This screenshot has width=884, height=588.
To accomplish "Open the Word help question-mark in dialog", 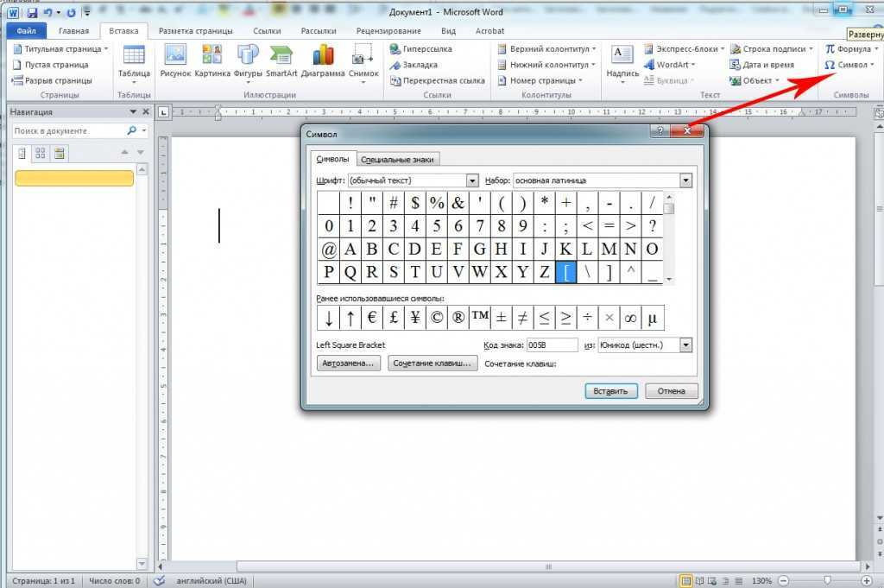I will click(660, 130).
